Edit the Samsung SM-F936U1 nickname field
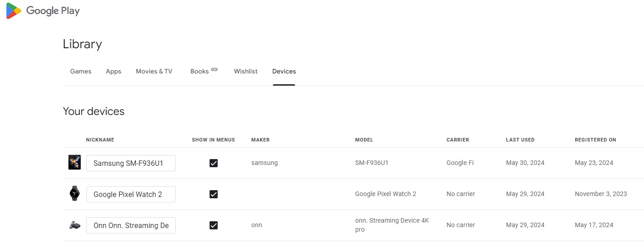This screenshot has height=242, width=644. tap(131, 163)
